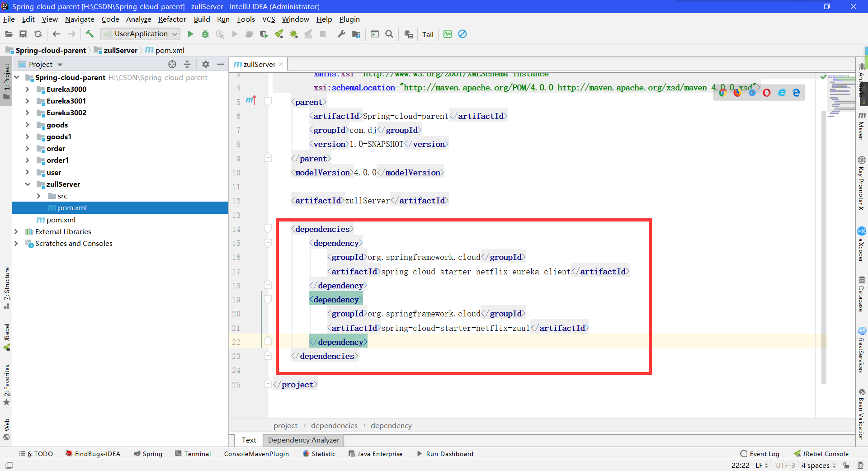
Task: Switch to the Text tab
Action: click(249, 440)
